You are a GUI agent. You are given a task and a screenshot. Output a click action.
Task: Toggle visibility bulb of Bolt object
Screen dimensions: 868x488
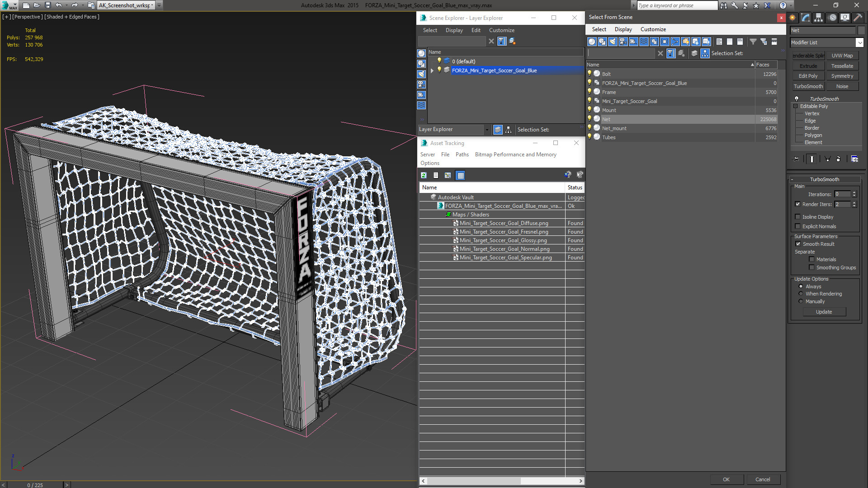590,74
